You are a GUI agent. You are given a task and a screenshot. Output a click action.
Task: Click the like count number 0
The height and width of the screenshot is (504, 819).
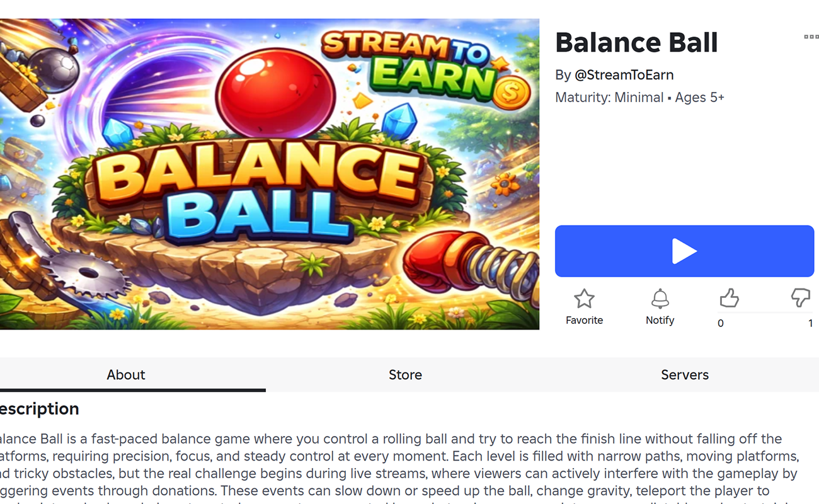pyautogui.click(x=721, y=323)
